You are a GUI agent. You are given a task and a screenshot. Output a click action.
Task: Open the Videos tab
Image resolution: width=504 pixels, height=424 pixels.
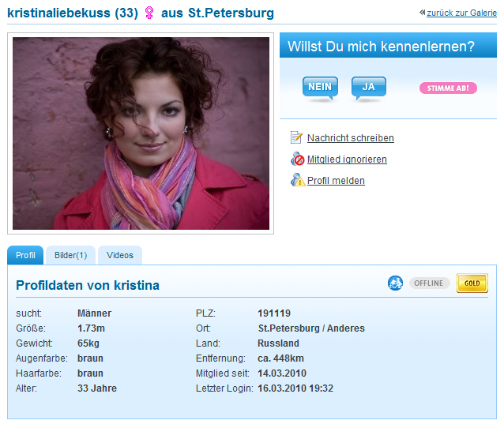click(120, 255)
